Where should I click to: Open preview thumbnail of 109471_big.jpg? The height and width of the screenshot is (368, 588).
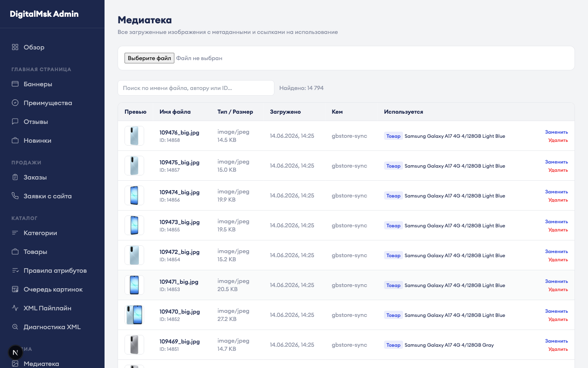click(x=134, y=285)
